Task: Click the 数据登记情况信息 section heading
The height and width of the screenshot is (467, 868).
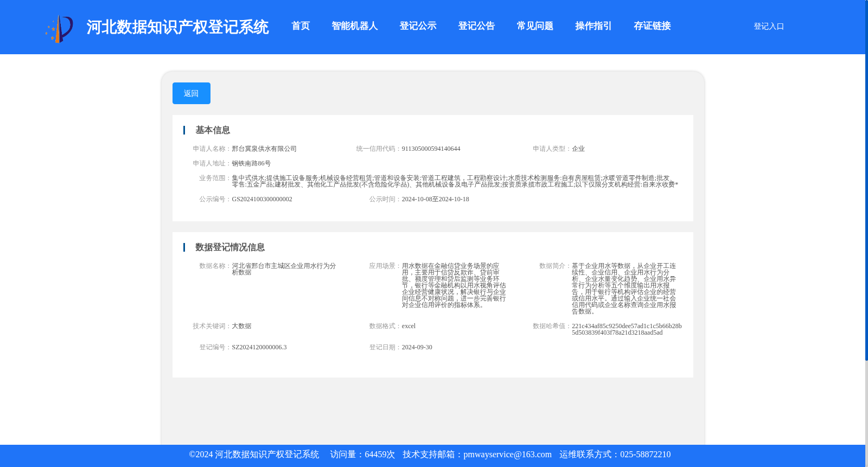Action: [x=230, y=247]
